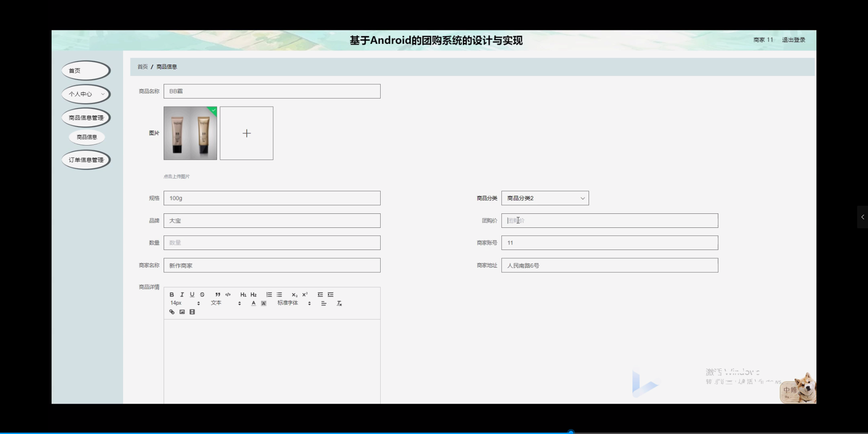Expand the 个人中心 sidebar menu

click(85, 94)
